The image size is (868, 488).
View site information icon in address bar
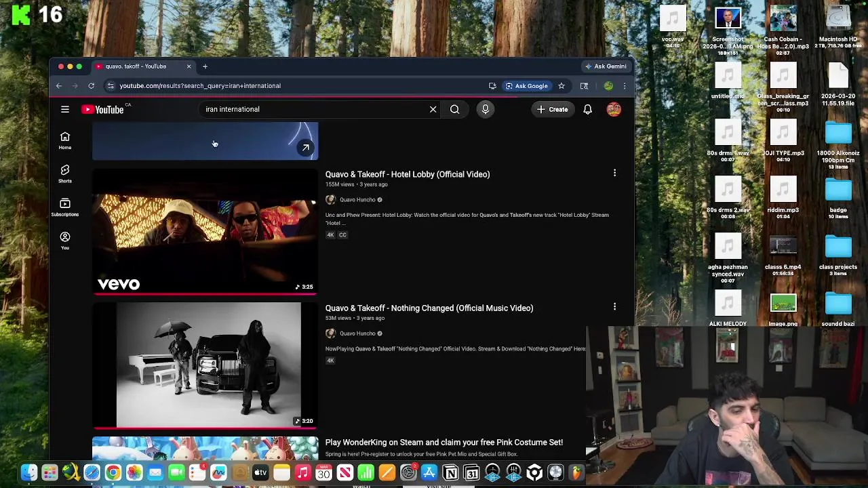coord(111,86)
